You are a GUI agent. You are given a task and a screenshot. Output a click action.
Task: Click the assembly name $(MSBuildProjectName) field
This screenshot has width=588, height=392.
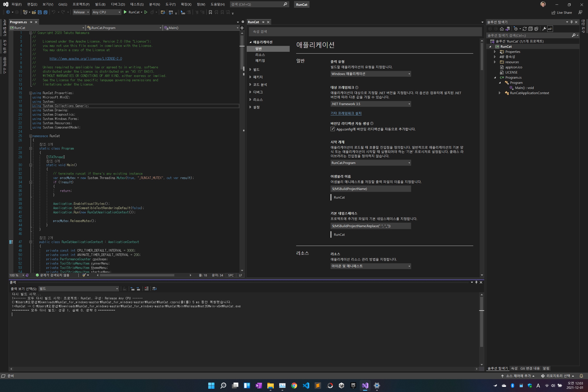pos(371,189)
